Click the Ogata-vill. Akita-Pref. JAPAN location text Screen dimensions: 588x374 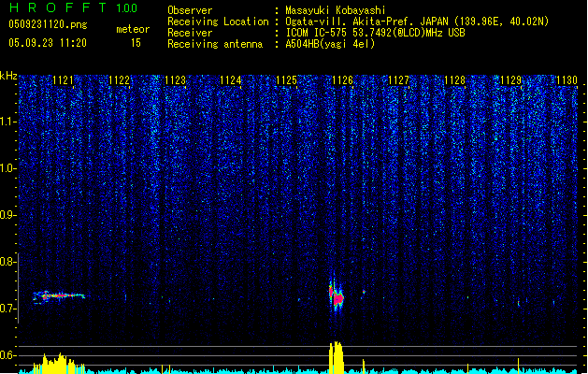[417, 22]
